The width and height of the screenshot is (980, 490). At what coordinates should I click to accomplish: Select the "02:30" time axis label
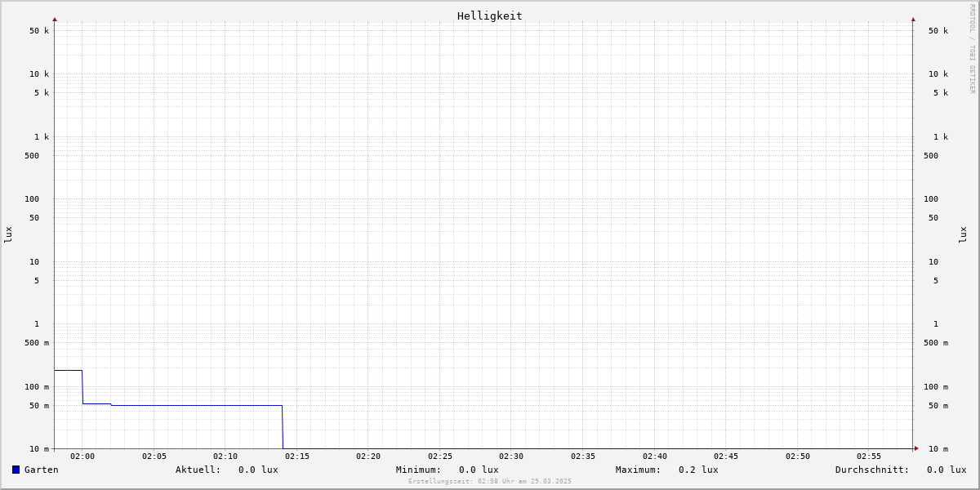click(x=511, y=457)
